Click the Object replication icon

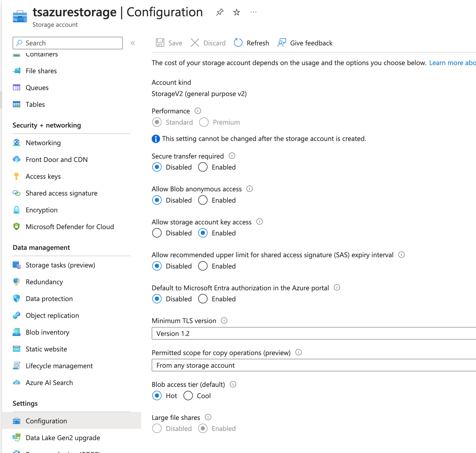tap(17, 315)
